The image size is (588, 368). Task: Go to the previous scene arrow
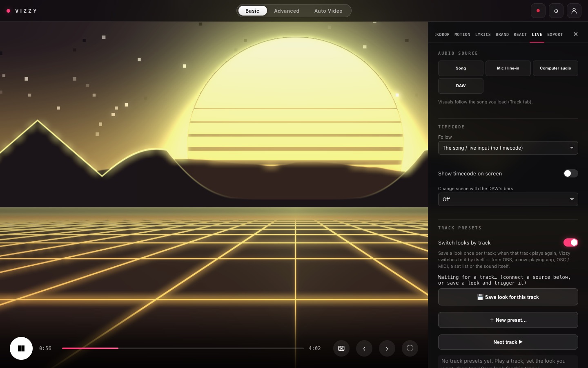point(364,348)
